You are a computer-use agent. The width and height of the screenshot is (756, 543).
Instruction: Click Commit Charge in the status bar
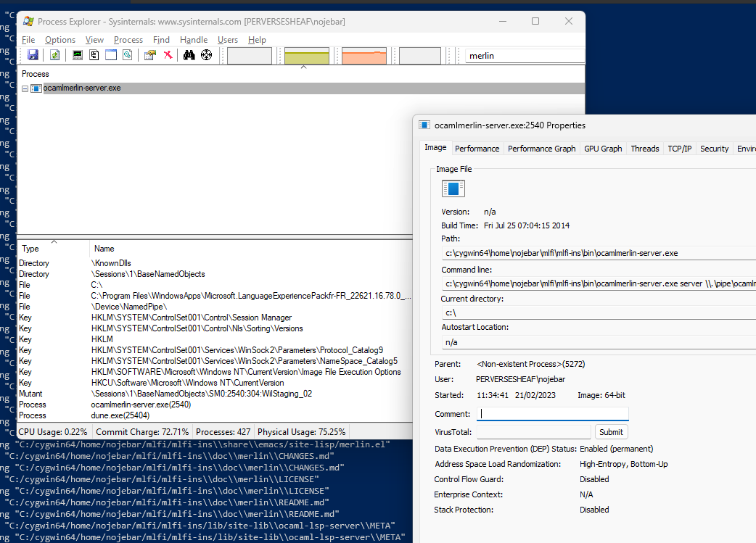point(142,431)
